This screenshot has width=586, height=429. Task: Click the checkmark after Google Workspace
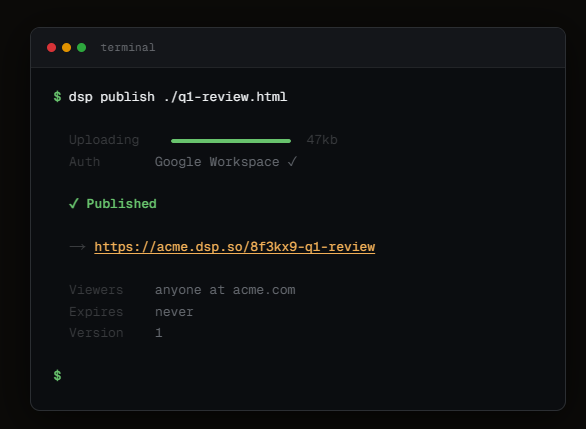point(292,161)
